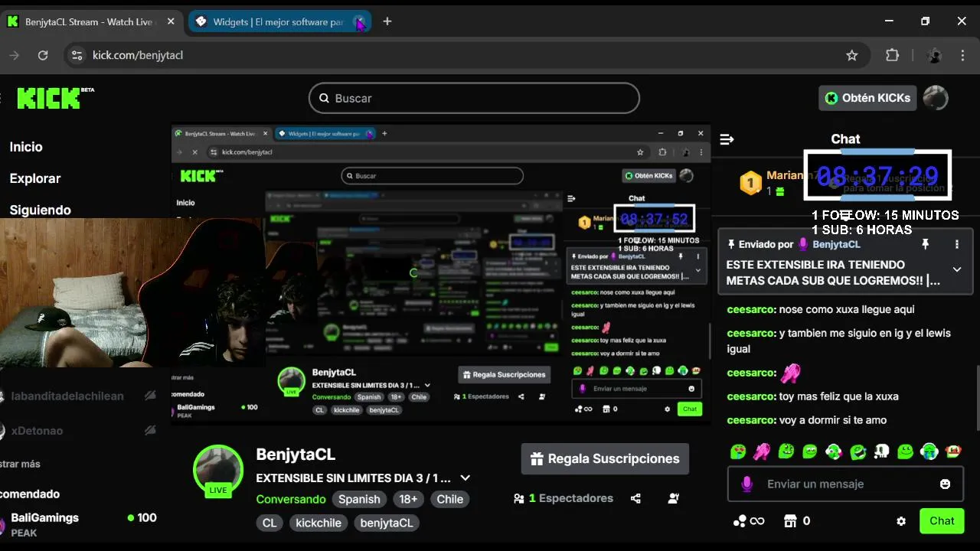Send the pink clapping hands emote
Image resolution: width=980 pixels, height=551 pixels.
coord(762,452)
